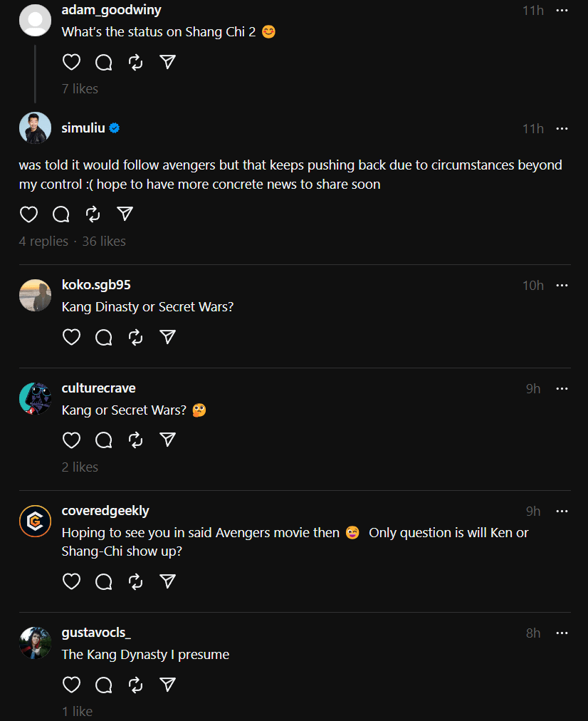Open simuliu's profile via username
The width and height of the screenshot is (588, 721).
[x=83, y=128]
